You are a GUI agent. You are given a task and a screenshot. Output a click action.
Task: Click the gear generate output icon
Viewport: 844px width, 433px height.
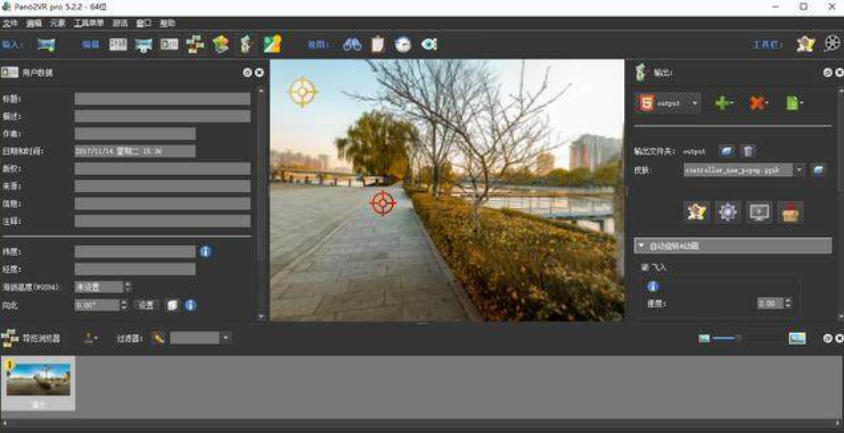(x=728, y=212)
